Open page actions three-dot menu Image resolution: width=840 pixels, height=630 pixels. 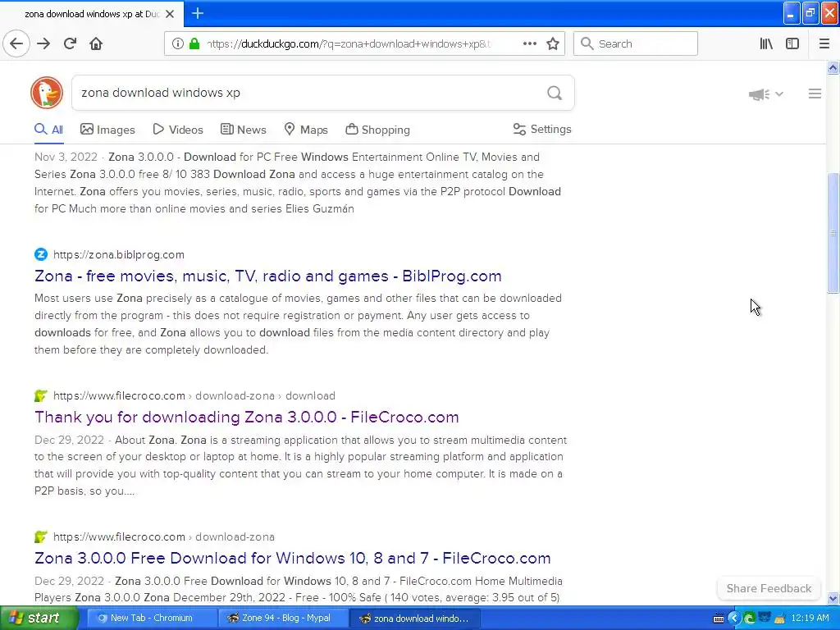point(529,43)
